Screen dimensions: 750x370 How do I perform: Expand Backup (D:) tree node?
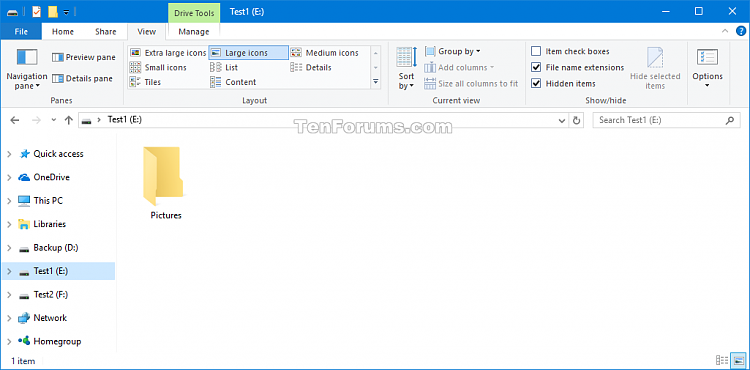click(9, 248)
